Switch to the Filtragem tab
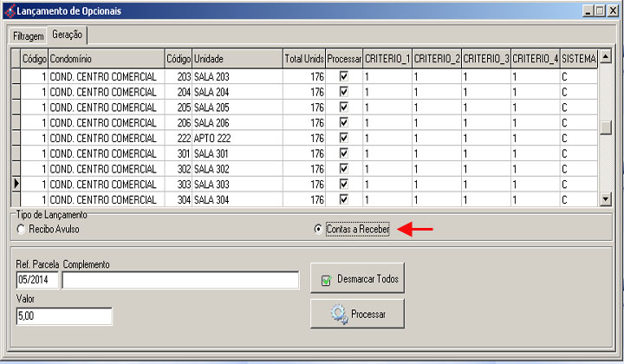The width and height of the screenshot is (624, 364). coord(28,36)
